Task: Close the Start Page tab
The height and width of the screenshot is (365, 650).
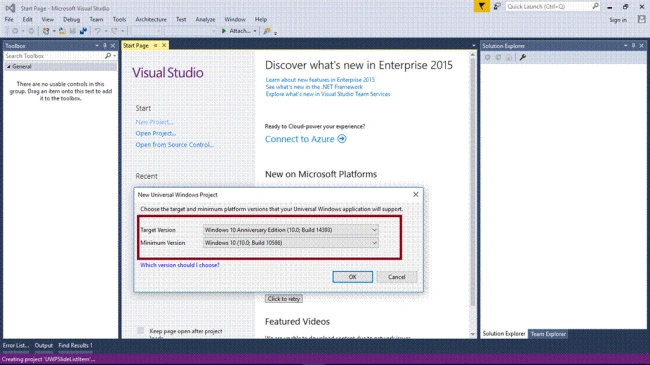Action: click(164, 45)
